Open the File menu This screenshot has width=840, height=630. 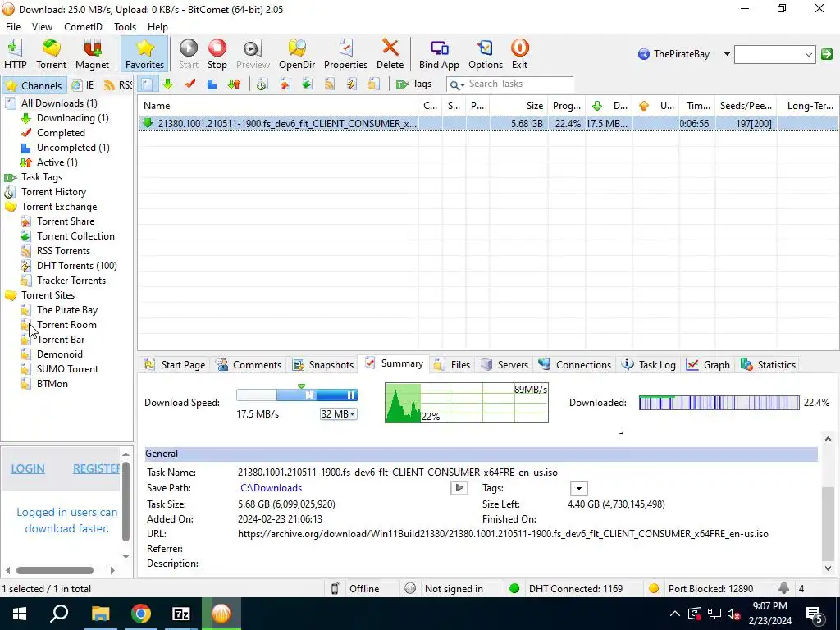point(13,27)
